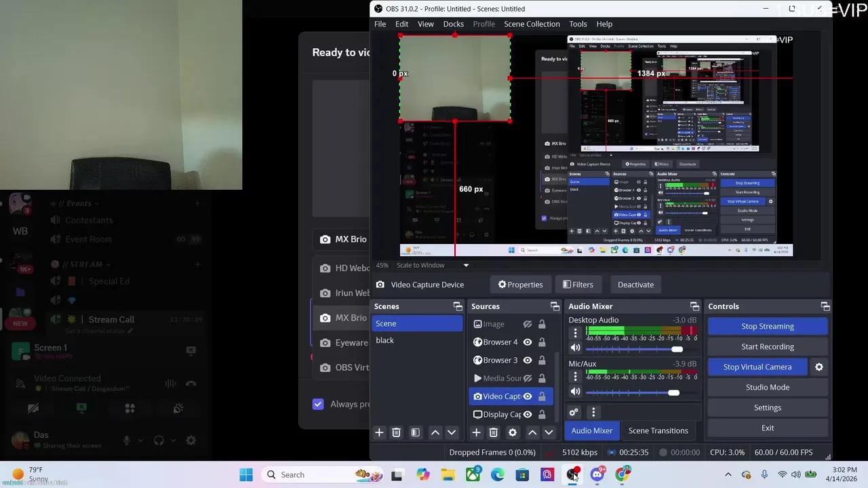Collapse the STREAM category in Discord

(81, 264)
